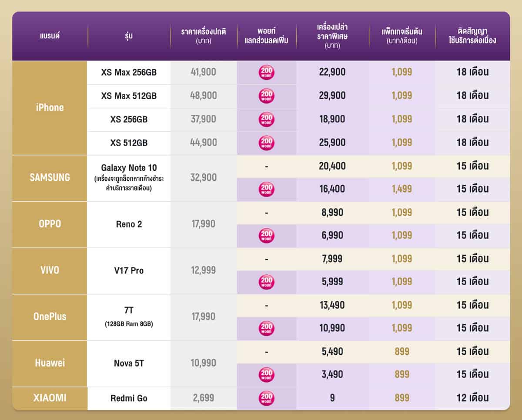The width and height of the screenshot is (522, 420).
Task: Click the ราคาเครื่องปกติ column header
Action: coord(204,36)
